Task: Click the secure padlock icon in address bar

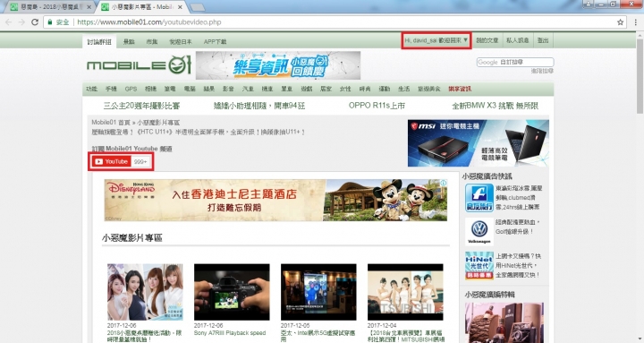Action: pyautogui.click(x=50, y=22)
